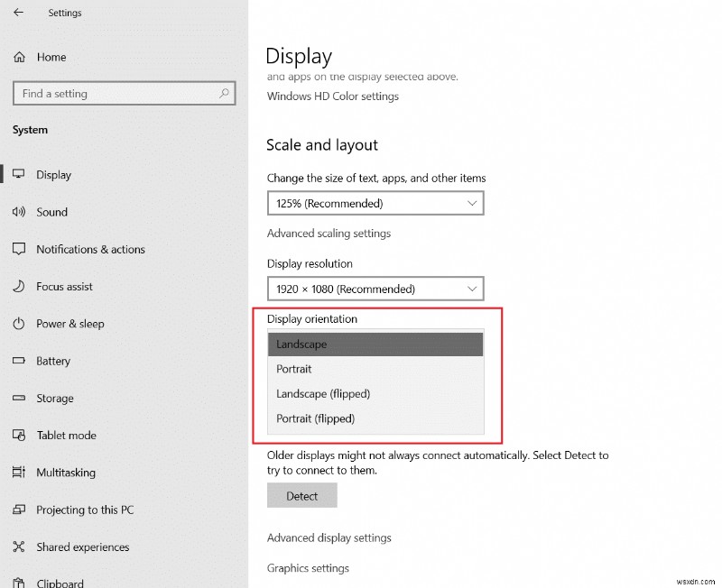Open Storage using its drive icon
This screenshot has width=722, height=588.
tap(20, 398)
